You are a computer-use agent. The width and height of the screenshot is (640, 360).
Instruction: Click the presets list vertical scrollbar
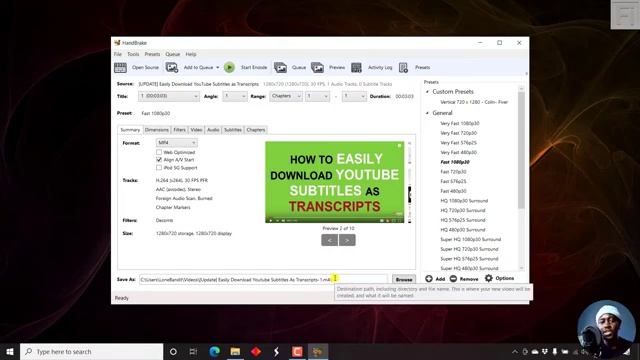point(521,149)
